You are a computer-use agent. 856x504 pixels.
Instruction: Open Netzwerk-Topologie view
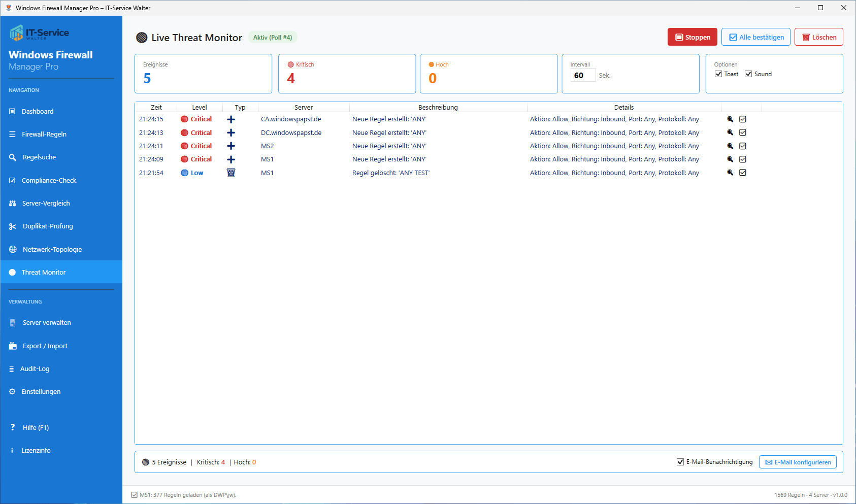click(52, 250)
